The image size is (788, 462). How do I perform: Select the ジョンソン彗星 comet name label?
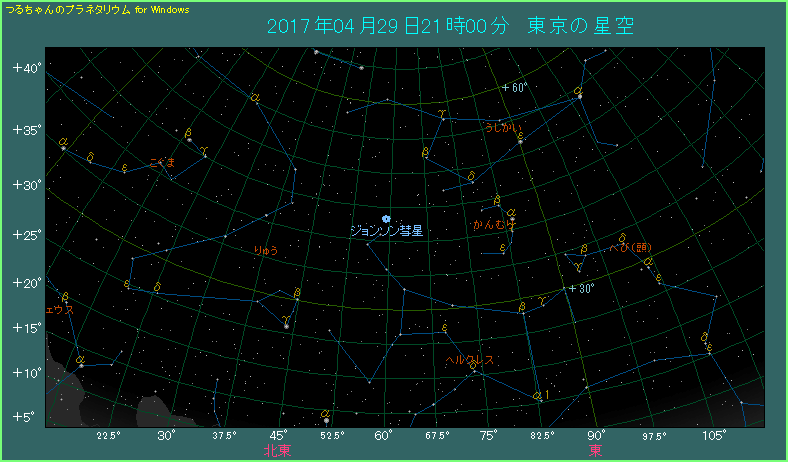pyautogui.click(x=386, y=230)
